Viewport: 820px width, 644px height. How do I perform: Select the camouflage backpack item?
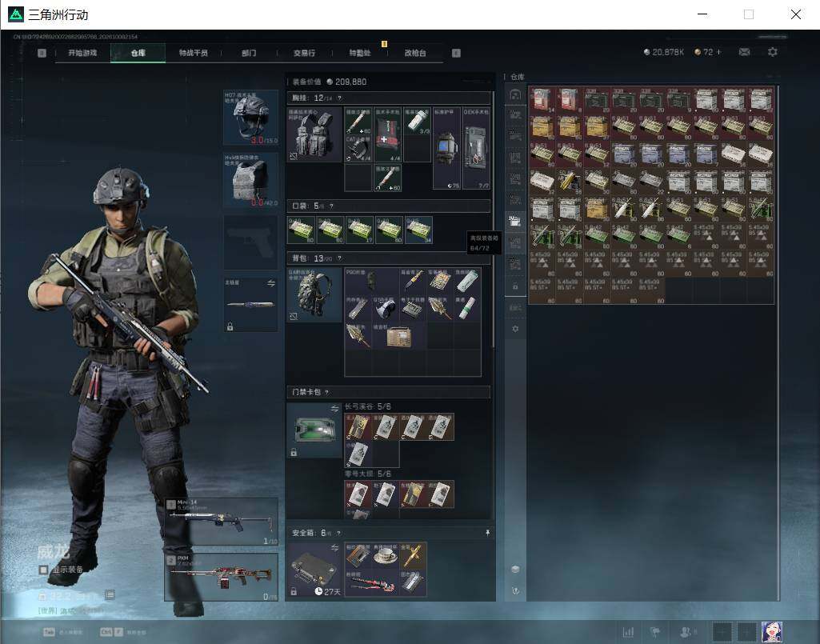tap(314, 294)
